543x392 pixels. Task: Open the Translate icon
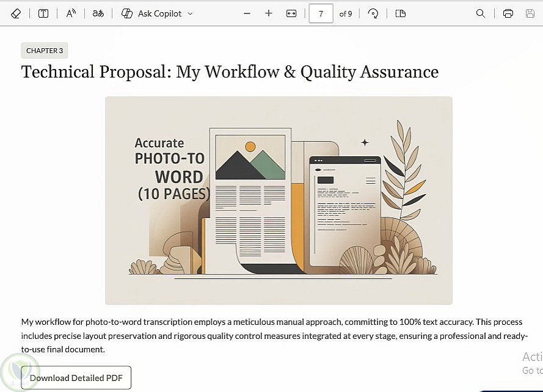pos(98,13)
